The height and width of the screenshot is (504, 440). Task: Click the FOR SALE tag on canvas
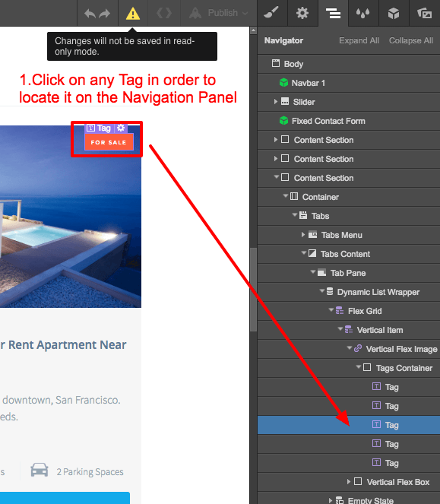tap(109, 142)
